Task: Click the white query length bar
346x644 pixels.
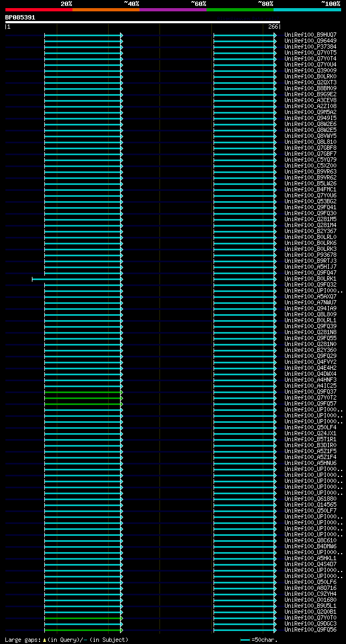Action: [x=142, y=22]
